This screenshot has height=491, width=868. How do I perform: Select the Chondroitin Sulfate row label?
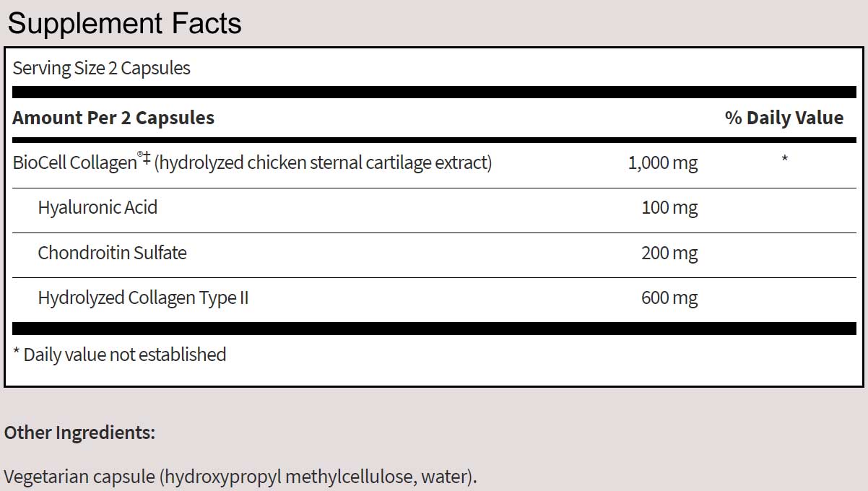tap(112, 253)
